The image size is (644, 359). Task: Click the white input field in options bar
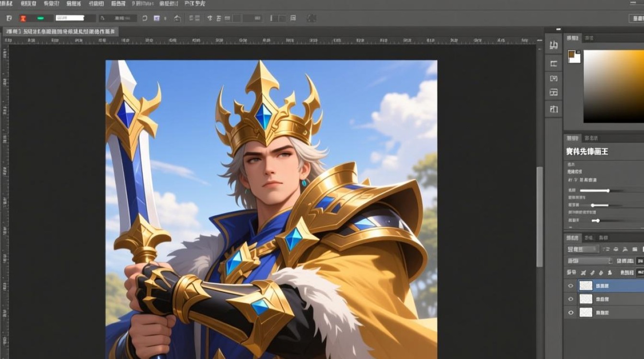click(70, 18)
